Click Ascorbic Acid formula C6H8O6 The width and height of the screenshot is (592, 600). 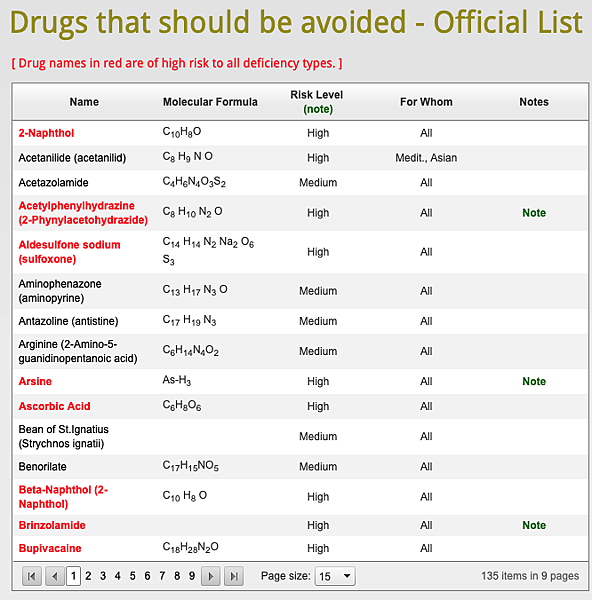click(182, 405)
